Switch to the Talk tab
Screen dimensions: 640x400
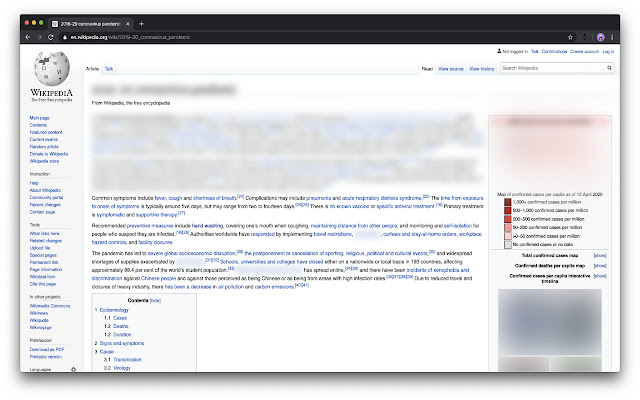point(109,69)
